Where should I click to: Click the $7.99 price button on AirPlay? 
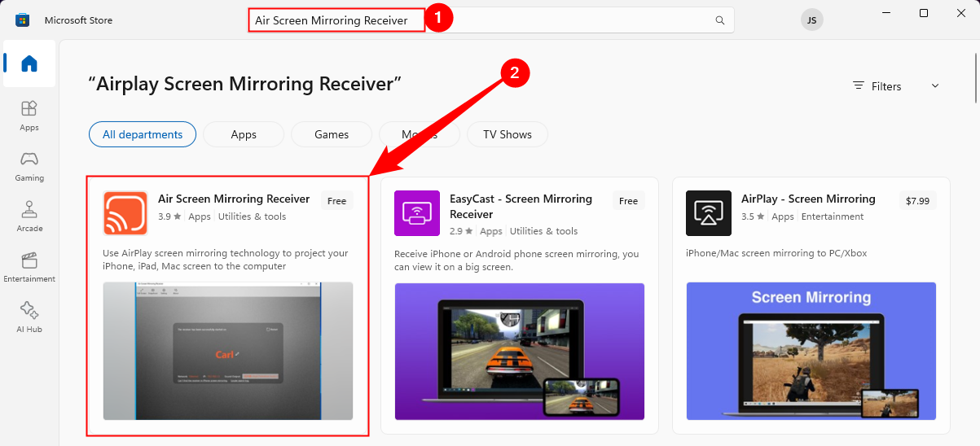(918, 201)
